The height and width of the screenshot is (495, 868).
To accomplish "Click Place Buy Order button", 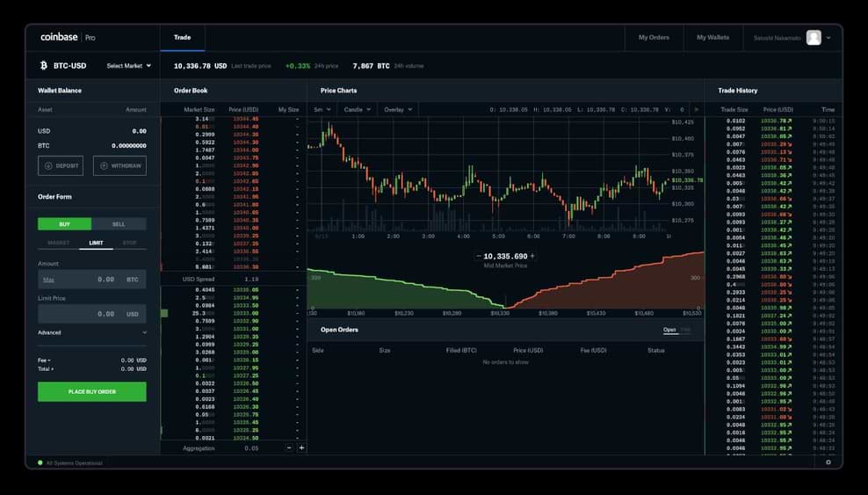I will pyautogui.click(x=92, y=391).
